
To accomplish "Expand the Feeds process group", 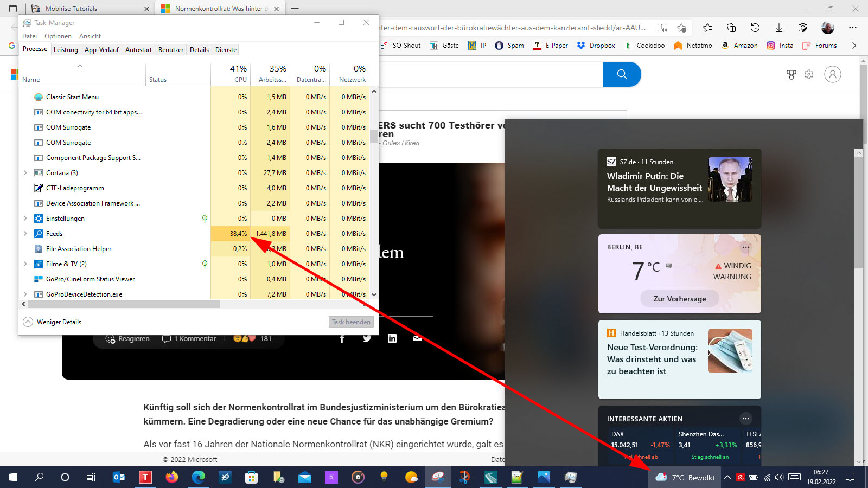I will point(25,234).
